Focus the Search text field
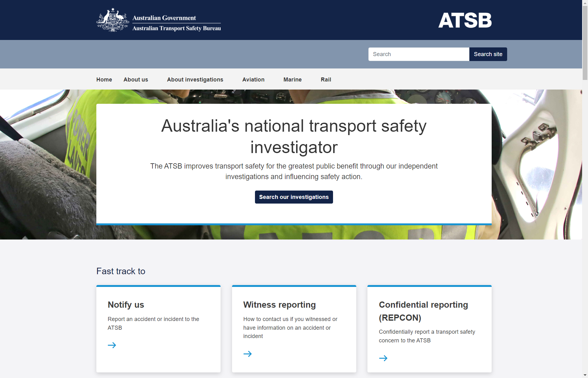Screen dimensions: 588x378 pyautogui.click(x=419, y=54)
